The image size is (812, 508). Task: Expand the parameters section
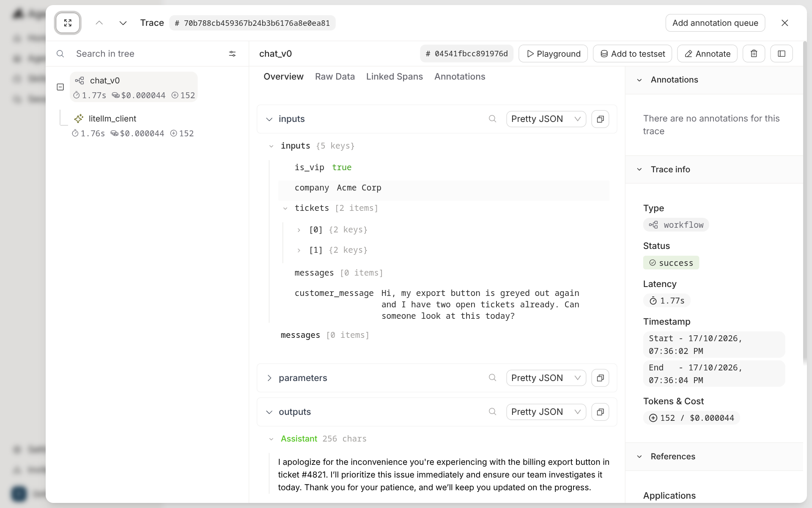pyautogui.click(x=269, y=378)
